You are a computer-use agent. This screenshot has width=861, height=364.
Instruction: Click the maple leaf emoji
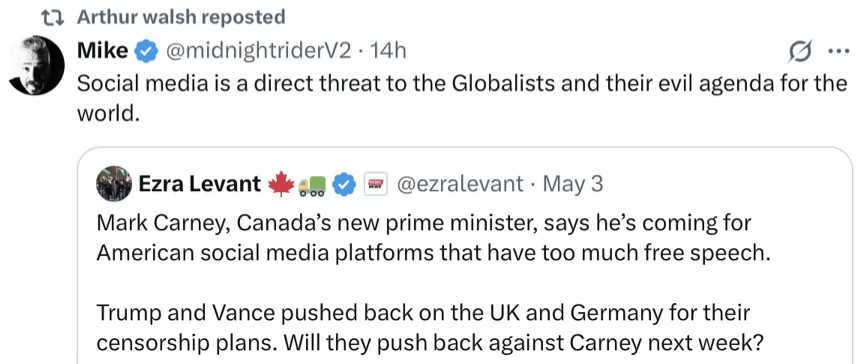point(281,185)
